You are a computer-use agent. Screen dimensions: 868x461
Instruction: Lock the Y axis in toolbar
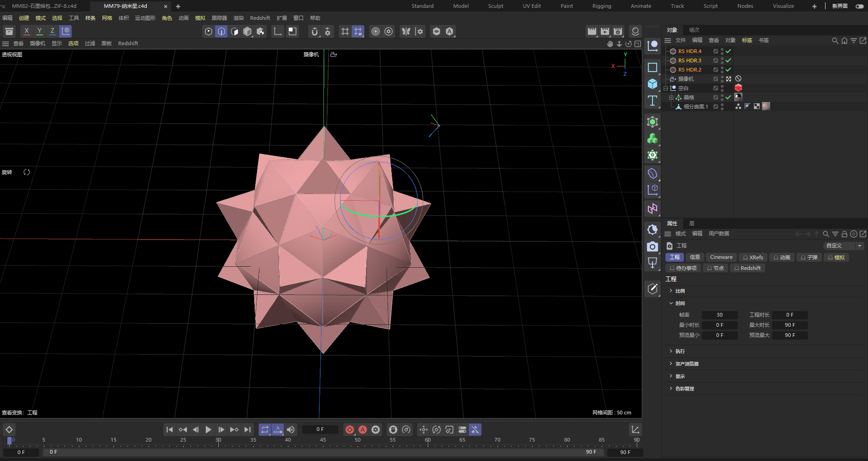coord(40,31)
